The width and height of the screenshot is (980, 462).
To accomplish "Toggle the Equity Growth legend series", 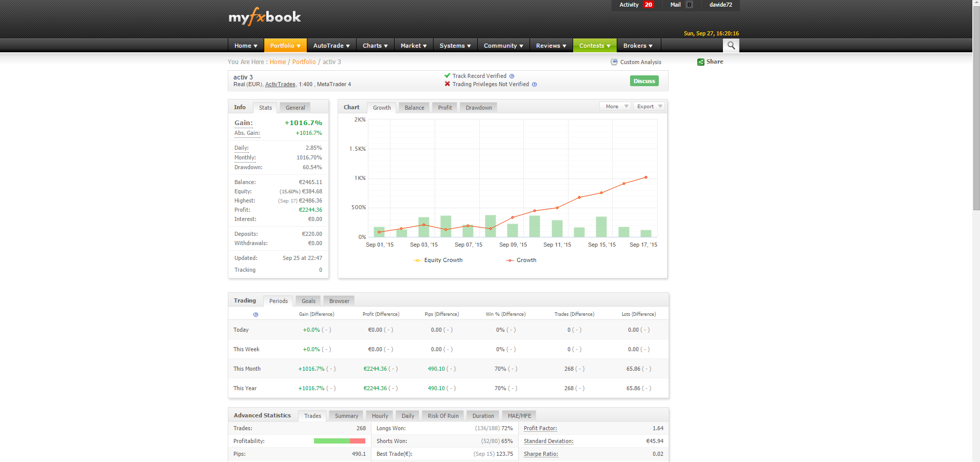I will pos(438,260).
